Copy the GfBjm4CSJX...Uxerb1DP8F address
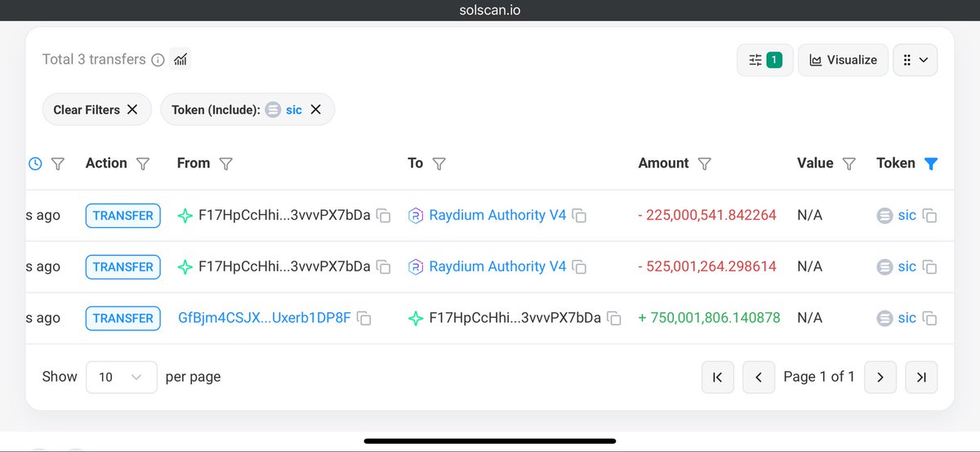 coord(364,319)
